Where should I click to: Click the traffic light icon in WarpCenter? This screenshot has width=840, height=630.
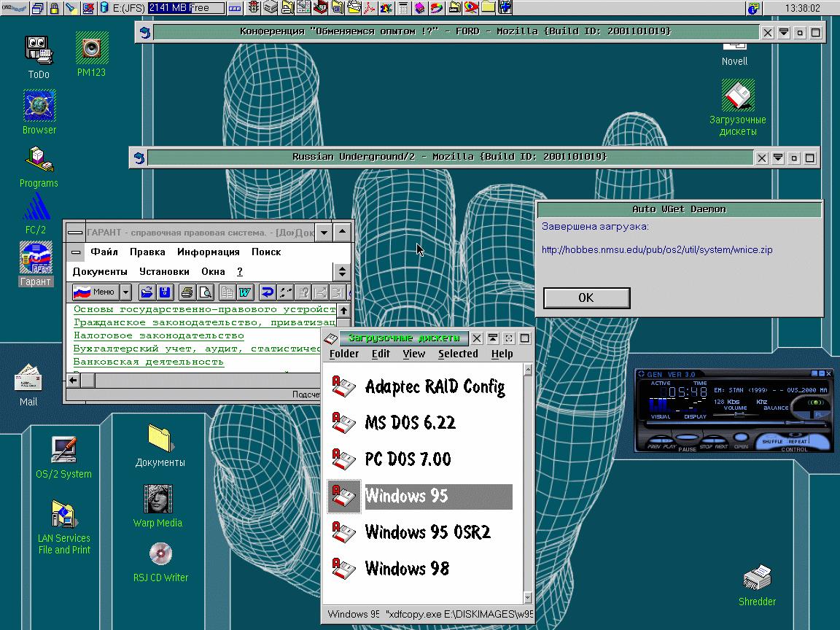(254, 7)
